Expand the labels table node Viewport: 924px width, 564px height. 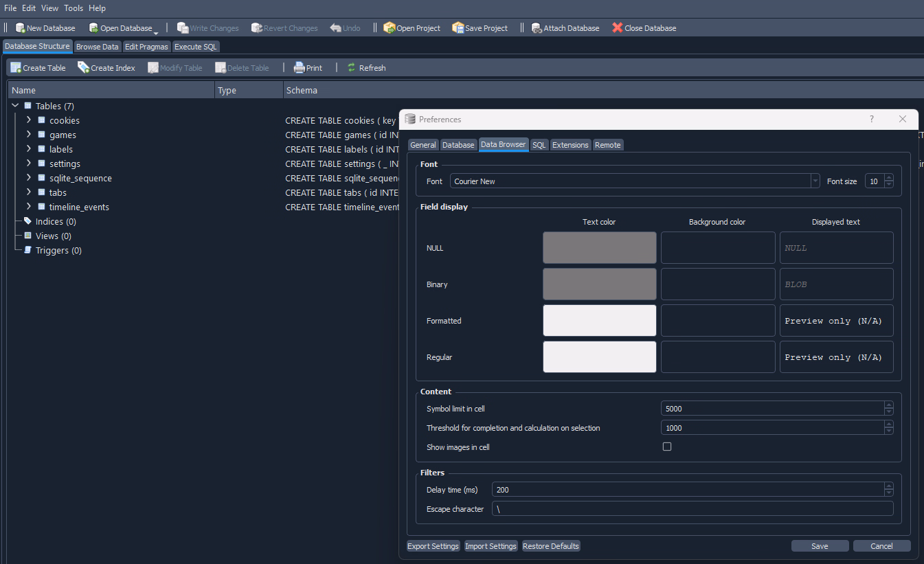[x=29, y=148]
